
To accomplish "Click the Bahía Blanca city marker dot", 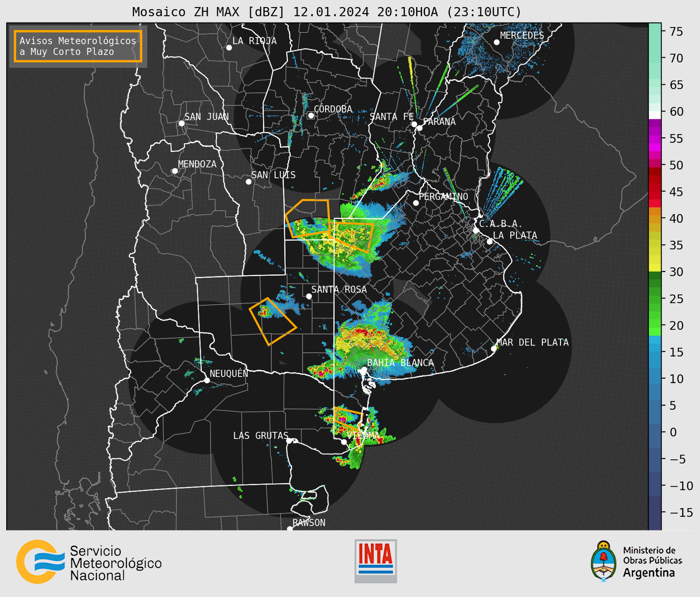I will [x=364, y=369].
